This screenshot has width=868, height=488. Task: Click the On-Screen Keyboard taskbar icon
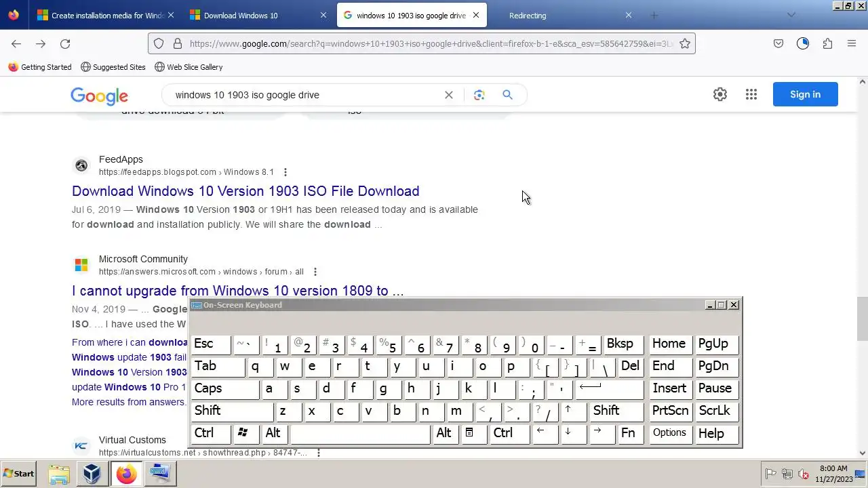(x=160, y=474)
